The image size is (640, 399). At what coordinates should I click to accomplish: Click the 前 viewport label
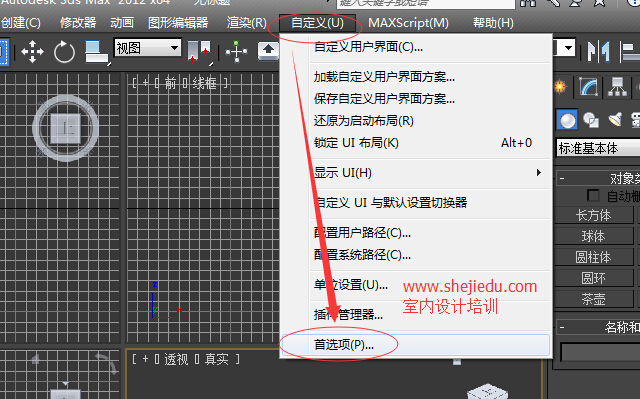click(170, 83)
